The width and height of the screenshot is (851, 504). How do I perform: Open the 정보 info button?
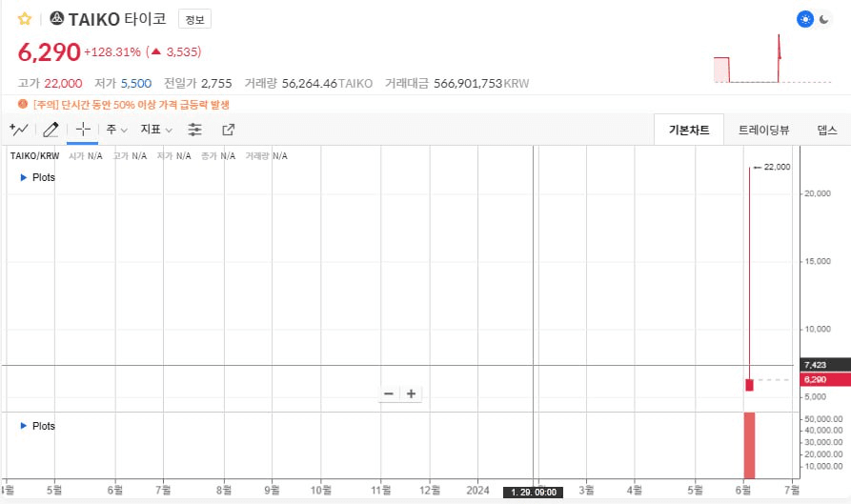194,19
